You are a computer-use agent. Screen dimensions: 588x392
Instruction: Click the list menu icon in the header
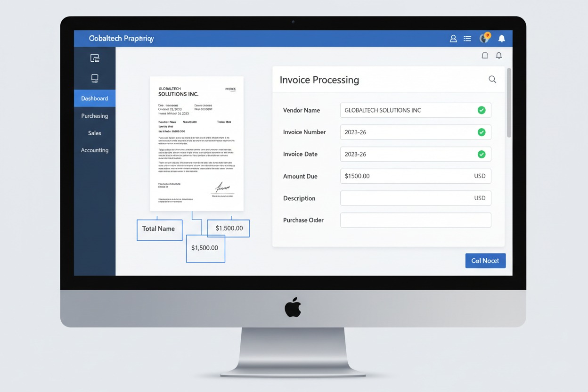(467, 39)
